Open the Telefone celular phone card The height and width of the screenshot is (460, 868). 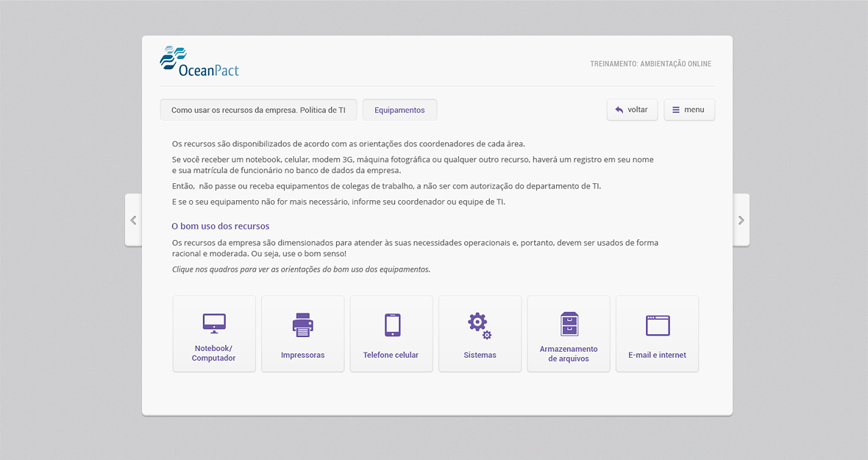pyautogui.click(x=391, y=334)
